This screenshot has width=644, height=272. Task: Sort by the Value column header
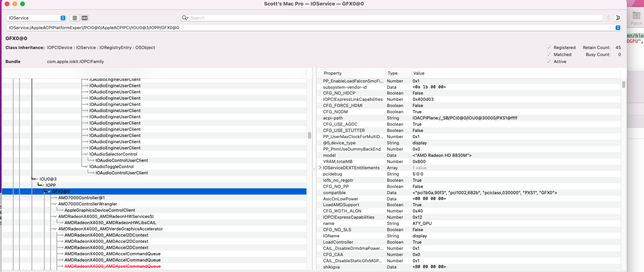click(419, 73)
